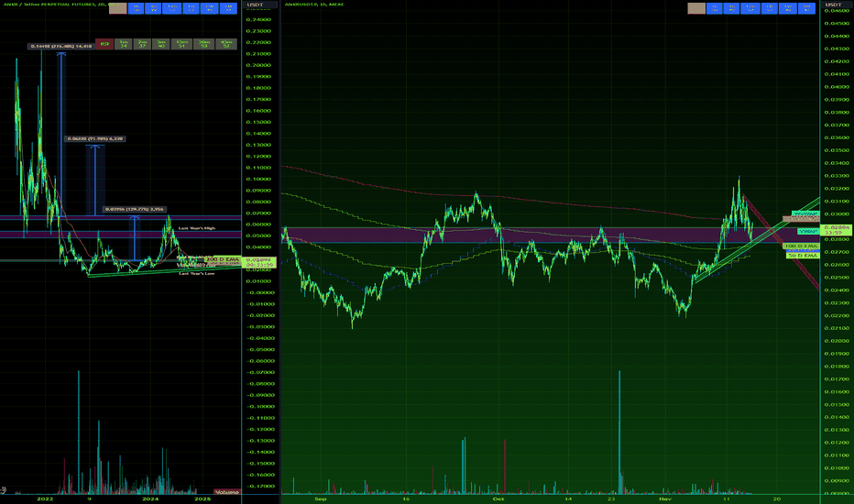Screen dimensions: 854x504
Task: Click the 45m RSI cell showing 52
Action: 226,44
